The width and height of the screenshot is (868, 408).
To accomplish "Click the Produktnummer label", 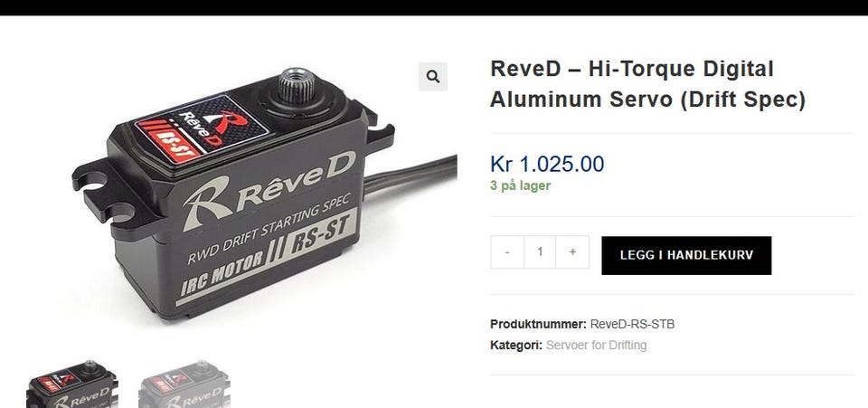I will pyautogui.click(x=538, y=325).
